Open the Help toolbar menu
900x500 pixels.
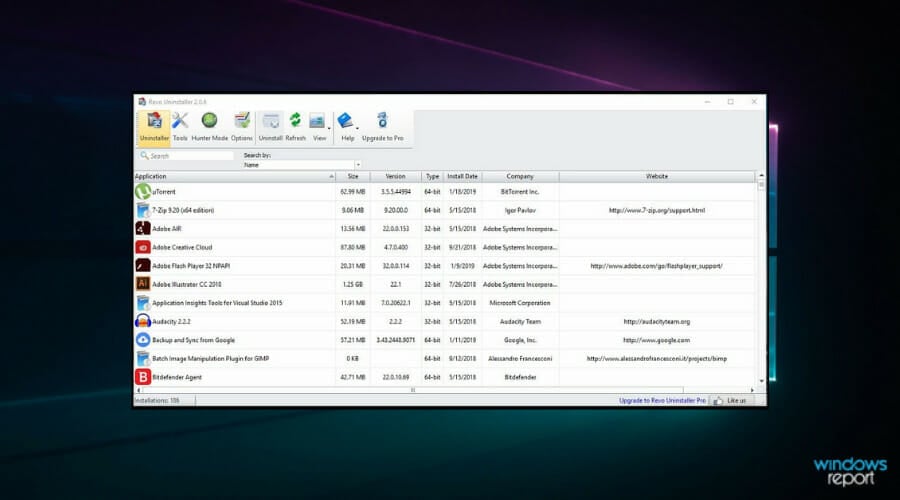[x=347, y=127]
